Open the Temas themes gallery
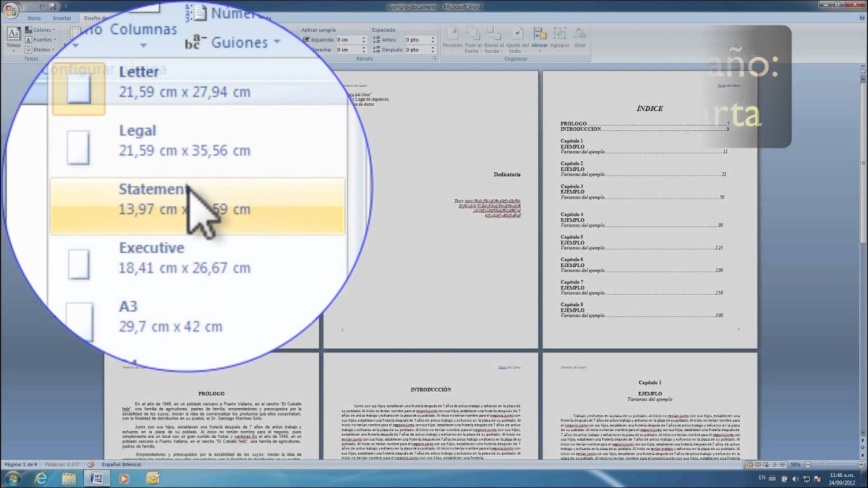The height and width of the screenshot is (488, 868). [x=13, y=38]
